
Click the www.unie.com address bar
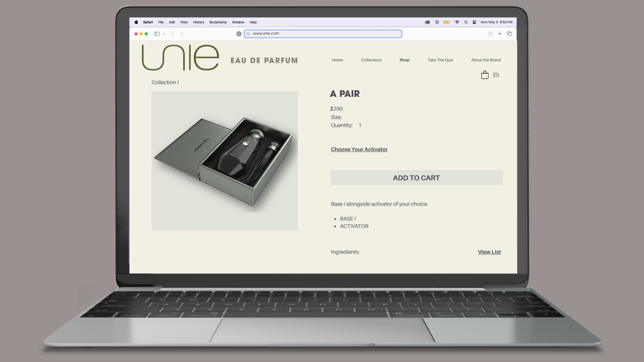[x=323, y=34]
